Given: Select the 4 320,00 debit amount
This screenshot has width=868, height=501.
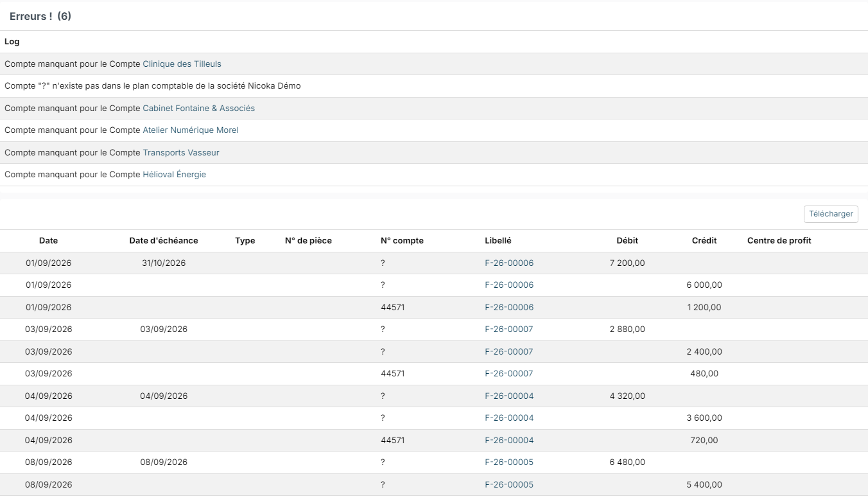Looking at the screenshot, I should [x=627, y=396].
